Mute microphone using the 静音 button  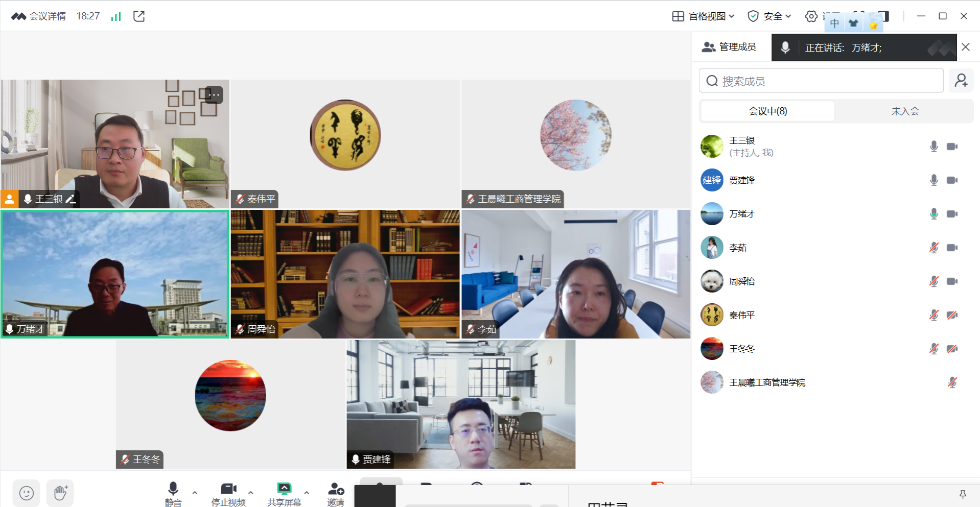click(173, 494)
